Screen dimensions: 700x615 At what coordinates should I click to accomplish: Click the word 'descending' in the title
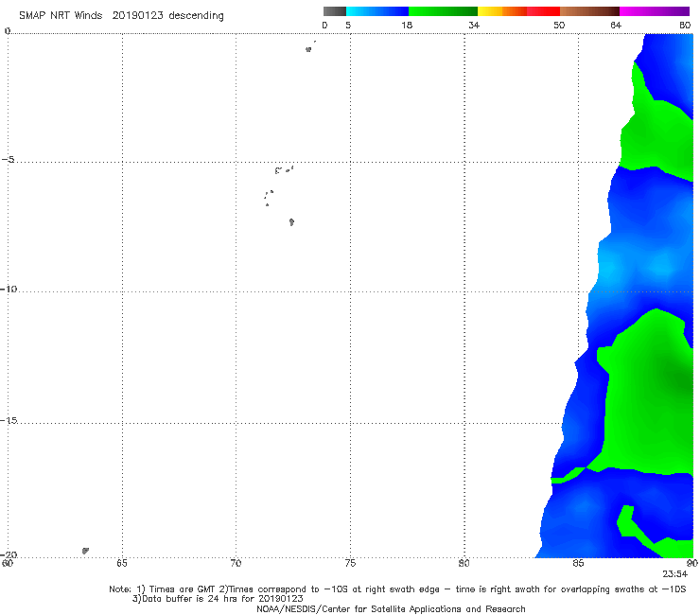coord(196,16)
